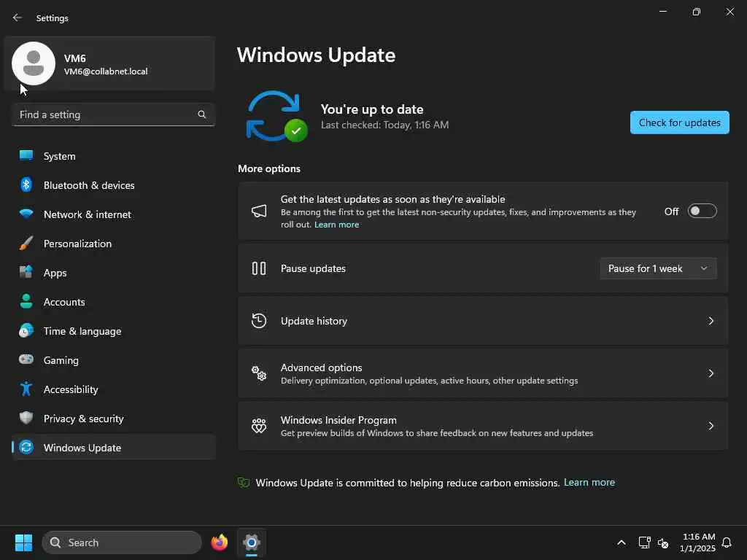Image resolution: width=747 pixels, height=560 pixels.
Task: Click the VM6 profile avatar picture
Action: coord(34,63)
